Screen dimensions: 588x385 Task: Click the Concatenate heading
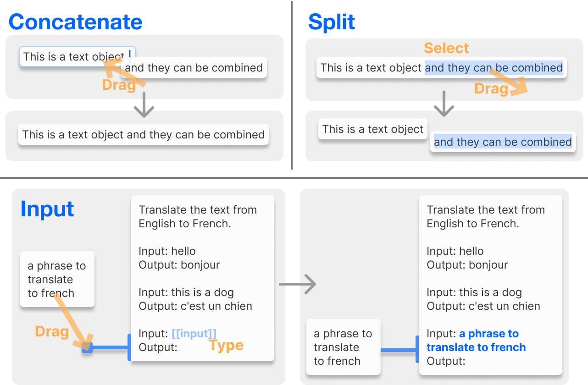pos(76,22)
